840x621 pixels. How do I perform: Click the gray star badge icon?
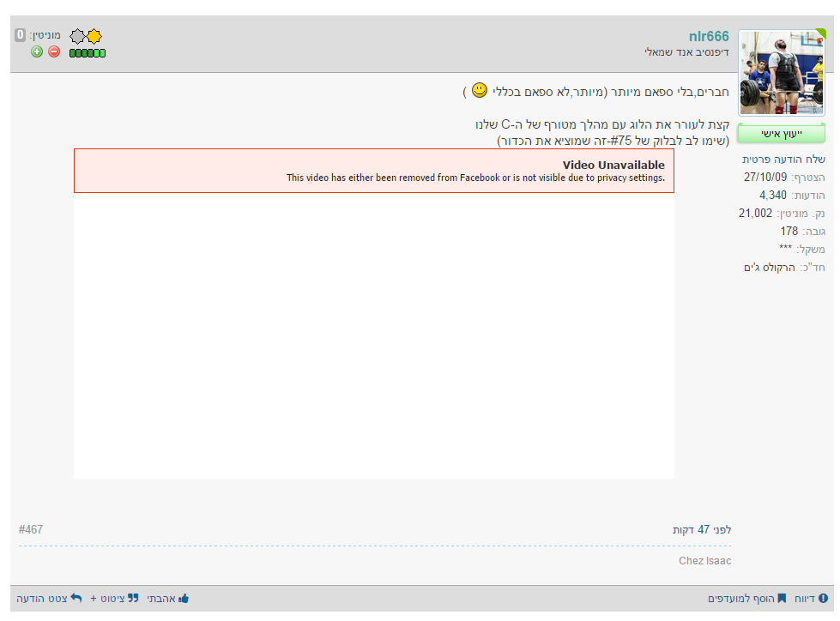point(78,36)
